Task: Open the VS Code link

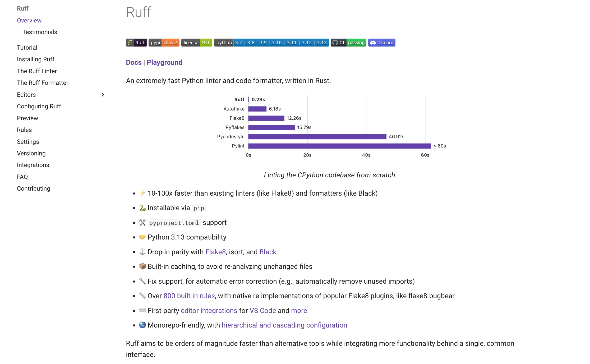Action: [x=262, y=311]
